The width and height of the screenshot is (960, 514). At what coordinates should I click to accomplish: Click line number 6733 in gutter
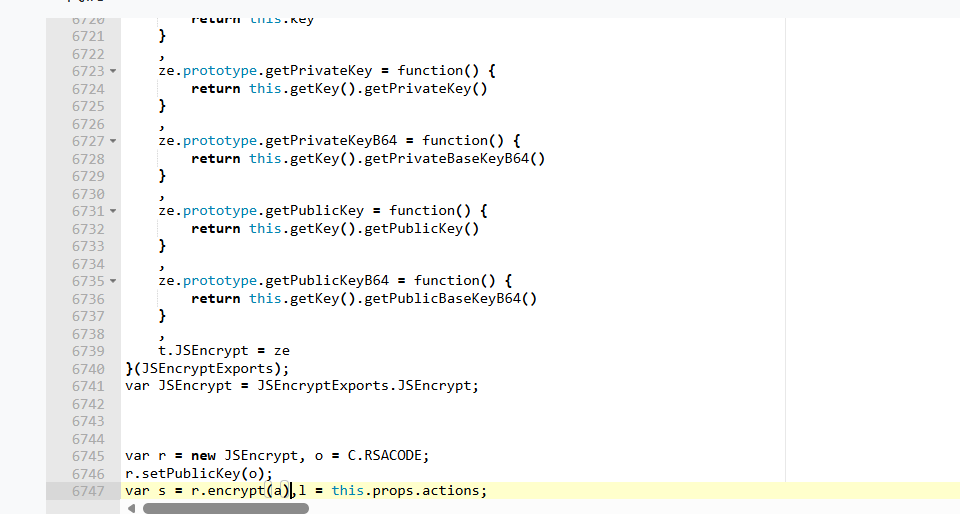pyautogui.click(x=88, y=247)
